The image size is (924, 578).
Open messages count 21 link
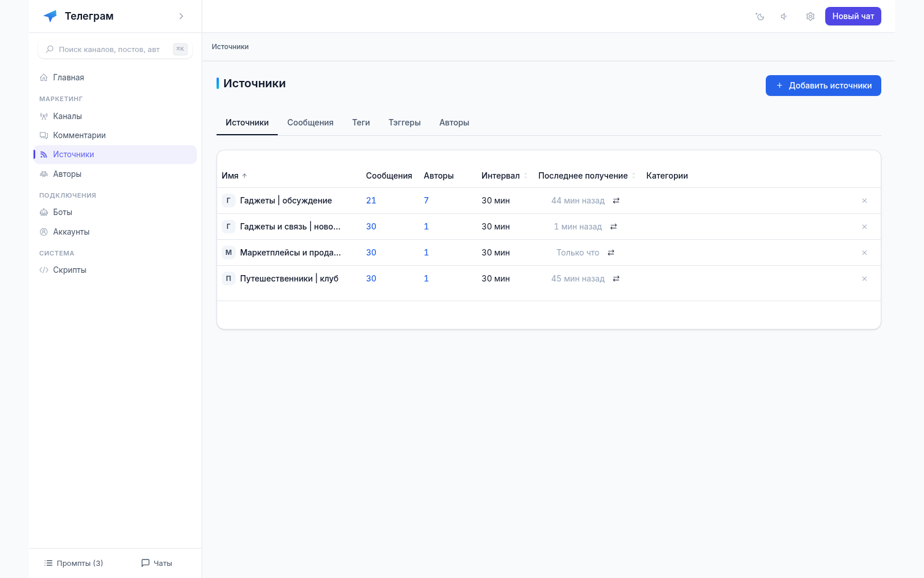pos(371,201)
